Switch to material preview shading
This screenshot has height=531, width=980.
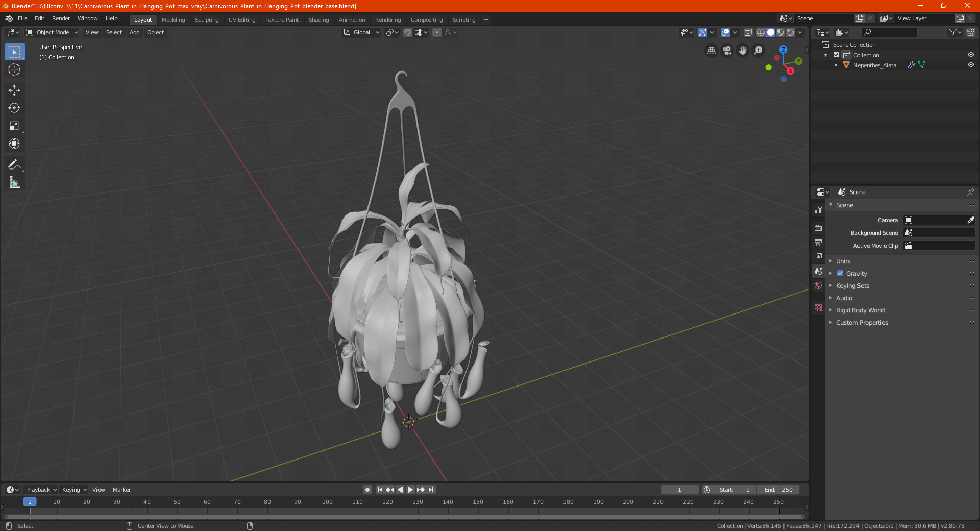point(780,32)
